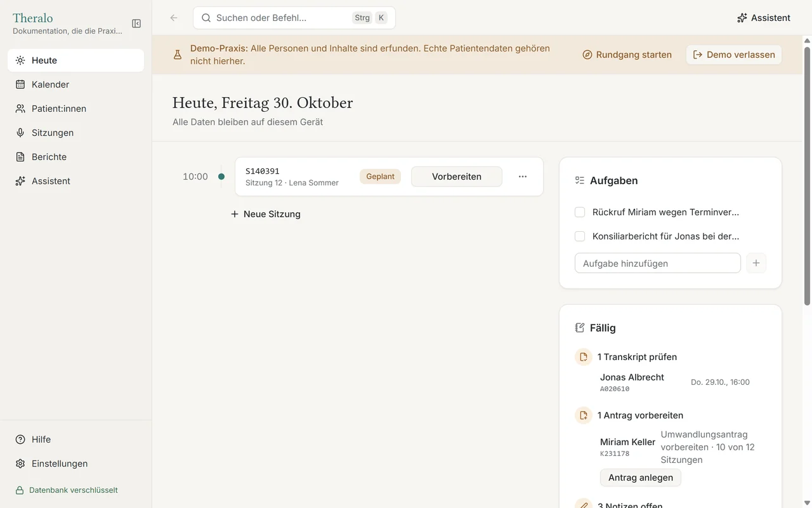Click the flask icon in demo banner

click(x=178, y=55)
